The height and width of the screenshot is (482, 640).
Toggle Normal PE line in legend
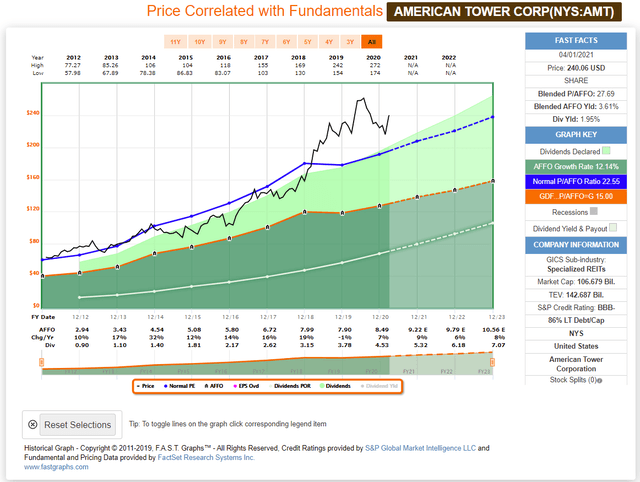(180, 386)
